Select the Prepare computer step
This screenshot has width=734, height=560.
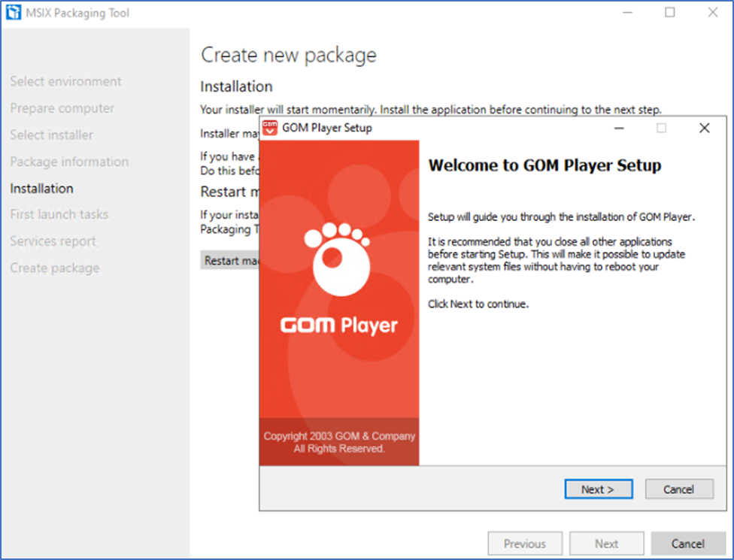pyautogui.click(x=62, y=108)
